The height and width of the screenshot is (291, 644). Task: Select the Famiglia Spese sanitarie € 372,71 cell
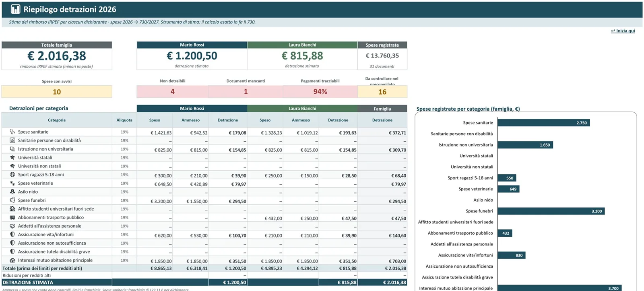point(382,133)
